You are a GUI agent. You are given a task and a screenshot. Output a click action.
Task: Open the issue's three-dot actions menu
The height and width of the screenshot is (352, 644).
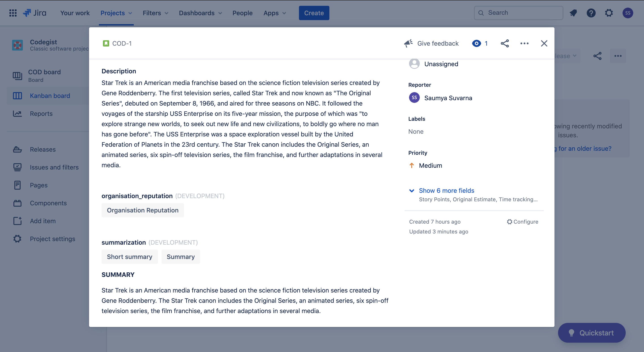(x=524, y=43)
